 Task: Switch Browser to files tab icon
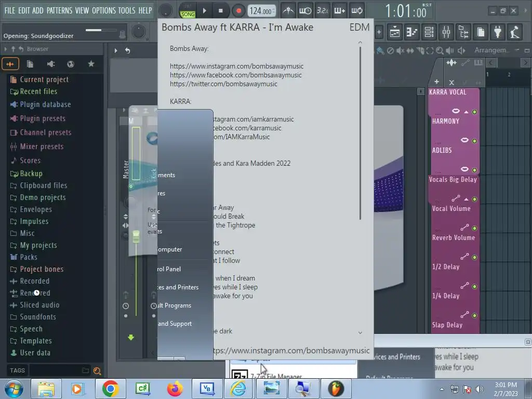[x=30, y=64]
